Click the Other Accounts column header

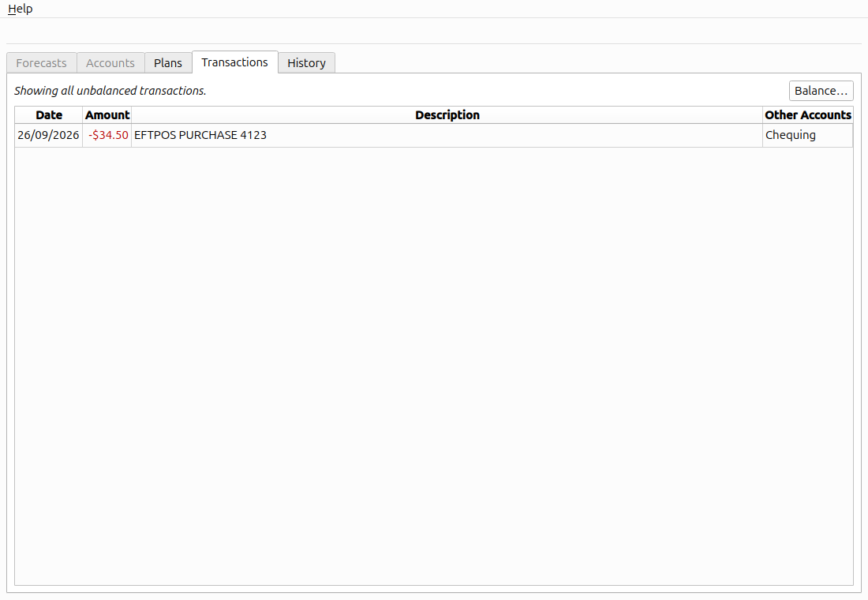click(808, 114)
